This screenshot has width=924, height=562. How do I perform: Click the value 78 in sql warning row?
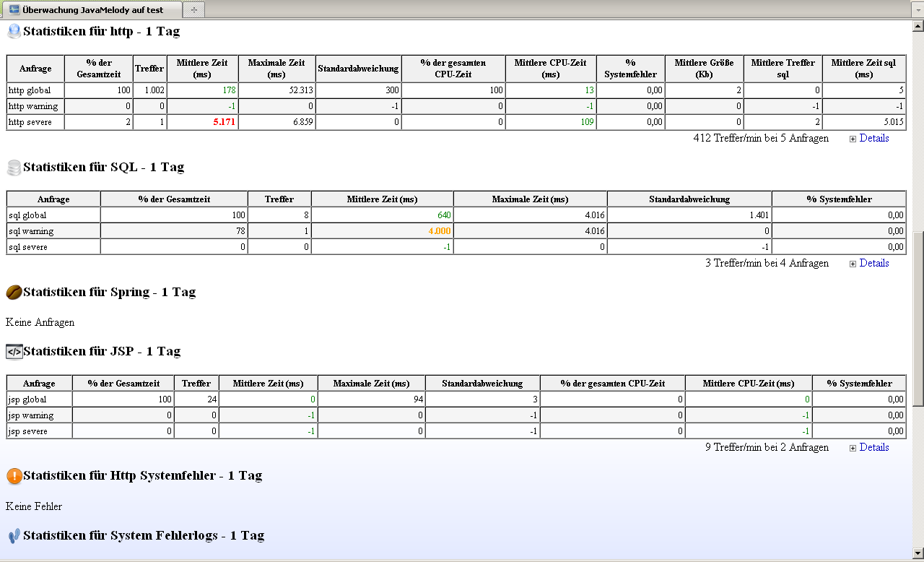coord(240,231)
